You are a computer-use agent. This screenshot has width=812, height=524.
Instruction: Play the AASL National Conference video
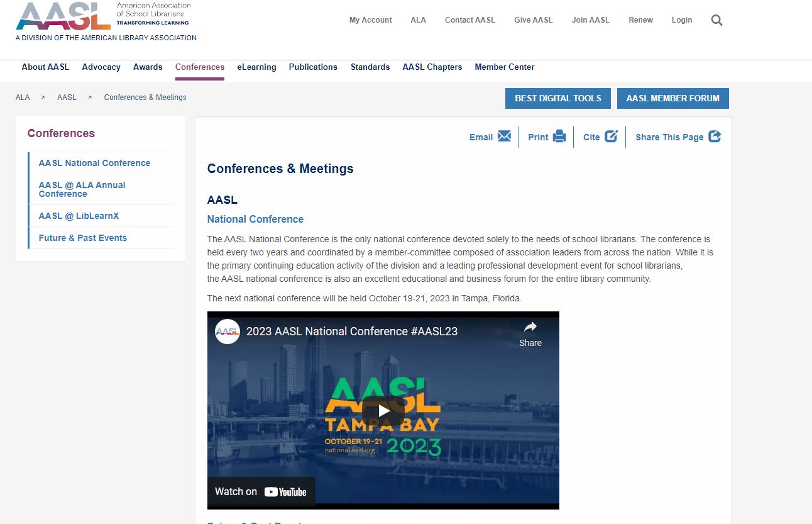(x=383, y=411)
